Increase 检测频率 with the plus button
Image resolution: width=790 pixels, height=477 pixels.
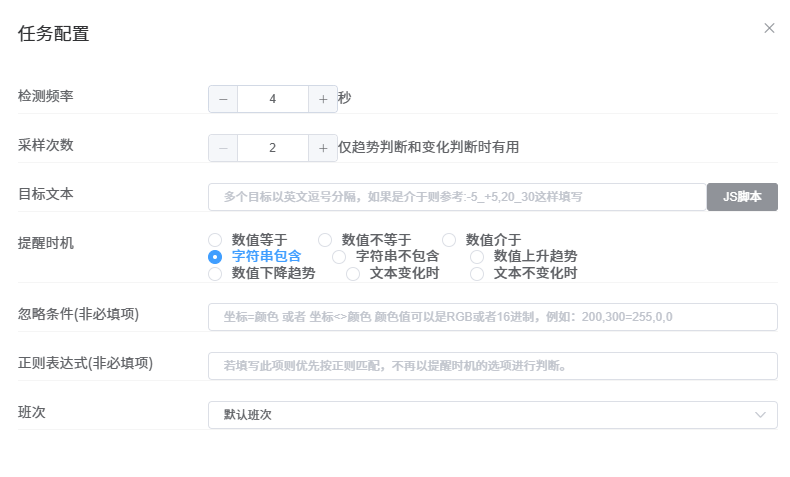tap(323, 99)
